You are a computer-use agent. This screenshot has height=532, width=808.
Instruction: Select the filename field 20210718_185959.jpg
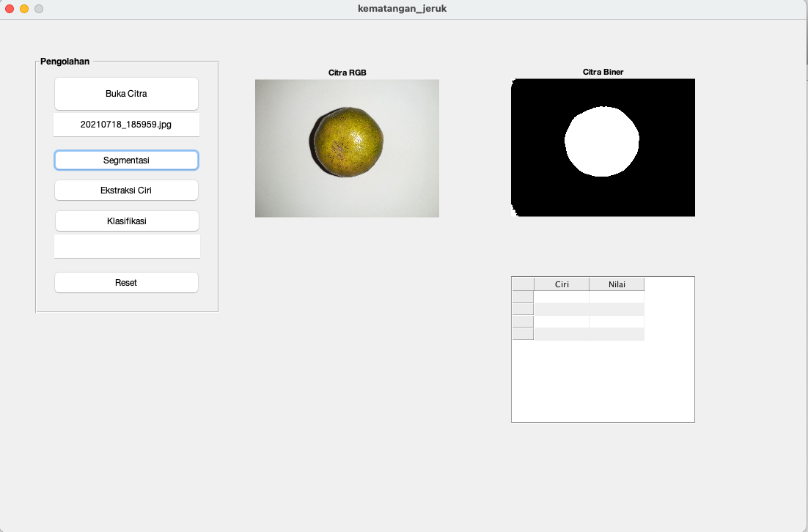coord(126,125)
